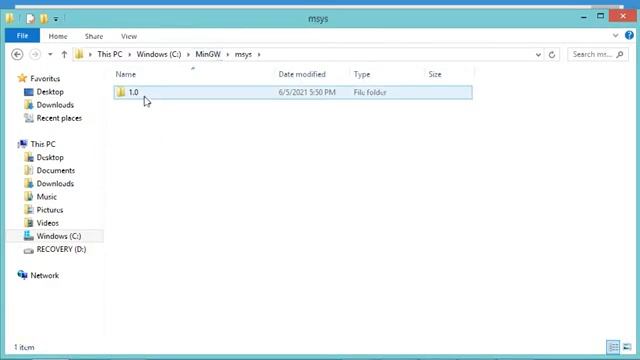Screen dimensions: 640x360
Task: Open Downloads under This PC
Action: (x=55, y=183)
